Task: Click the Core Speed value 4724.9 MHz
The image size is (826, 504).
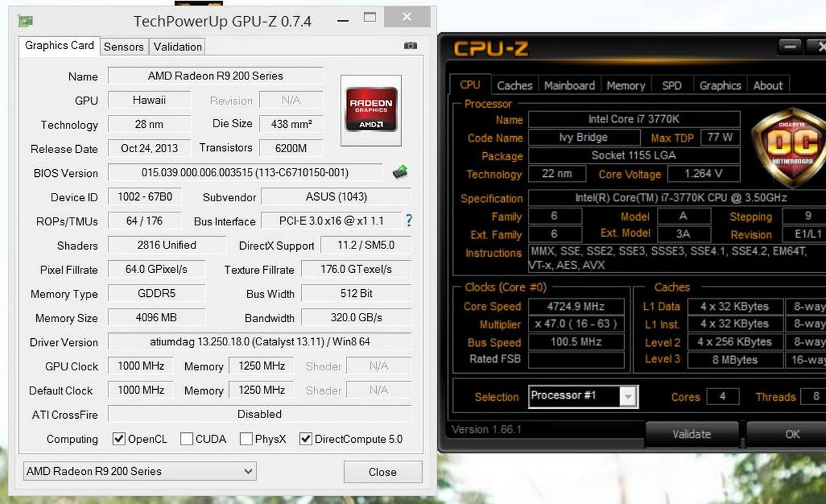Action: click(x=576, y=306)
